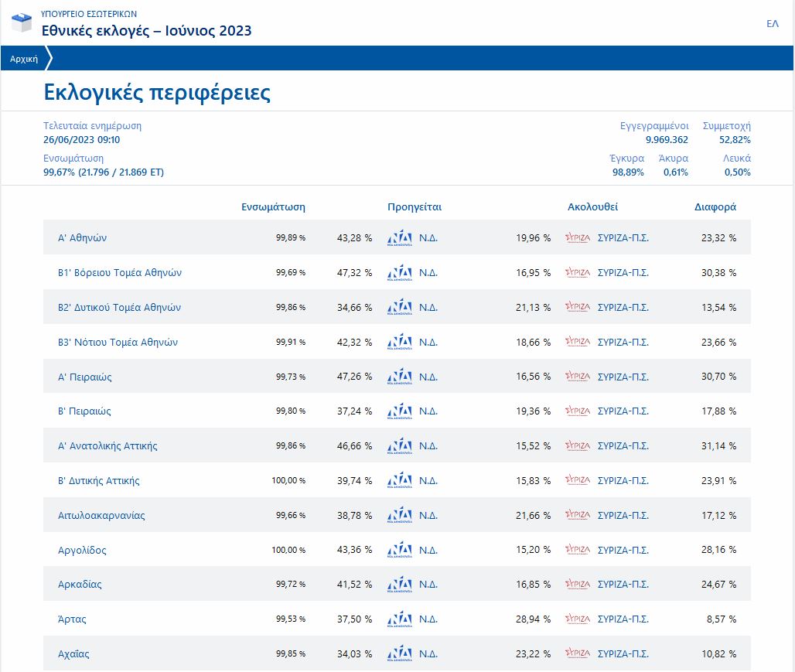Click the ballot box logo icon
The width and height of the screenshot is (795, 672).
click(x=21, y=22)
